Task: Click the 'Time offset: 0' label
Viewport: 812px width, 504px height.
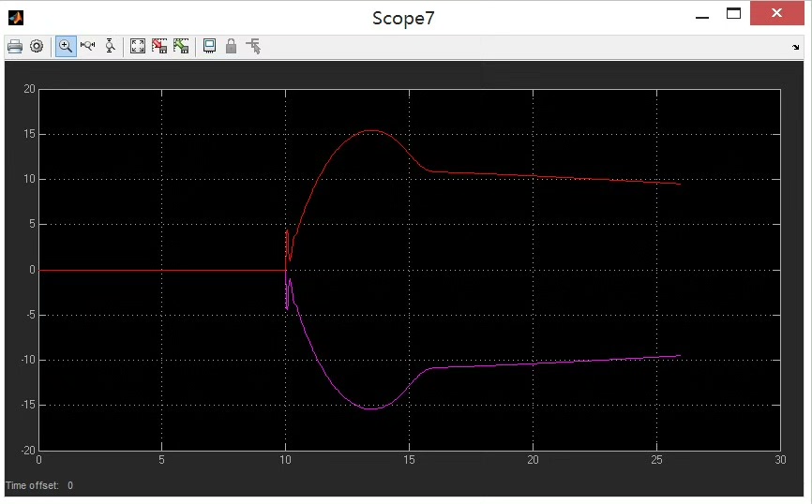Action: [39, 485]
